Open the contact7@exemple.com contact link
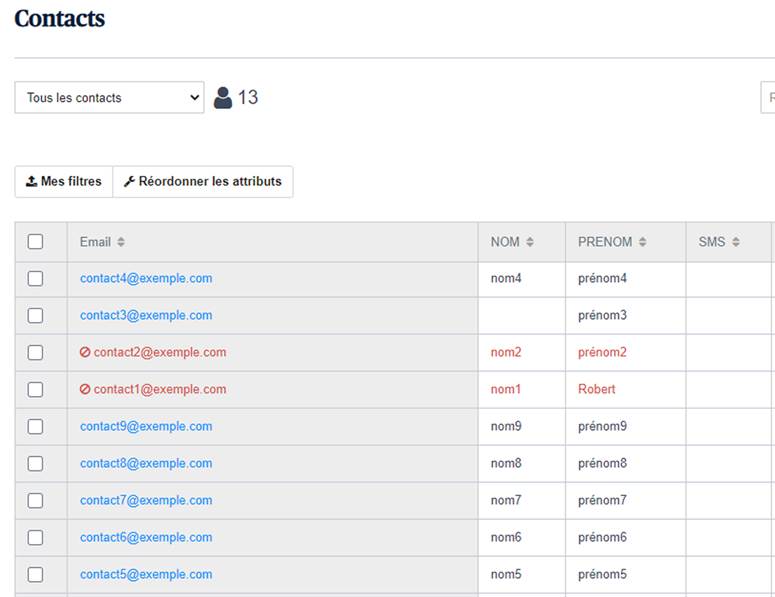Viewport: 775px width, 597px height. click(x=146, y=500)
